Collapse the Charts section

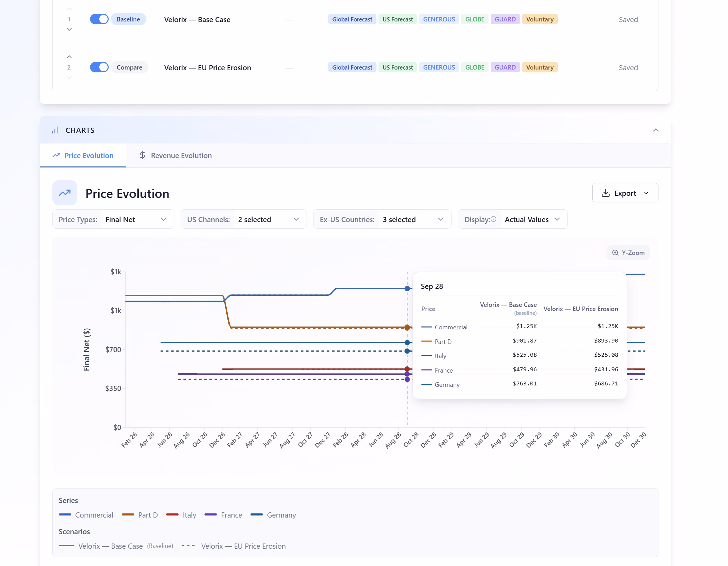click(x=656, y=130)
